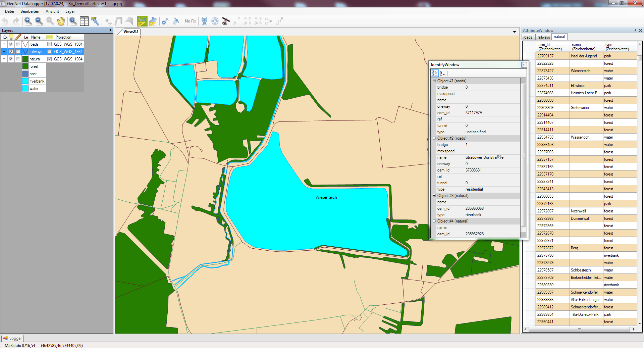Viewport: 644px width, 349px height.
Task: Click the GPS stepped line capture icon
Action: click(x=279, y=21)
